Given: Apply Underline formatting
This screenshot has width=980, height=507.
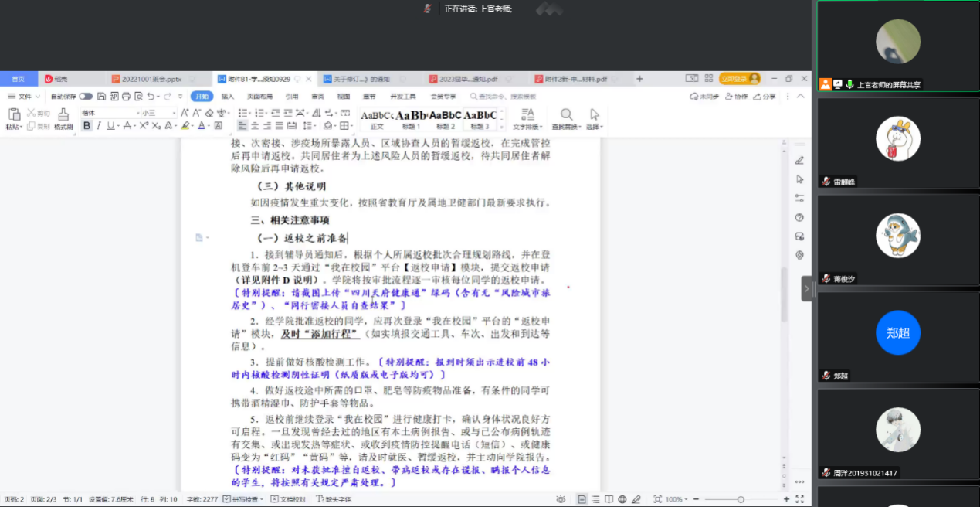Looking at the screenshot, I should (110, 126).
